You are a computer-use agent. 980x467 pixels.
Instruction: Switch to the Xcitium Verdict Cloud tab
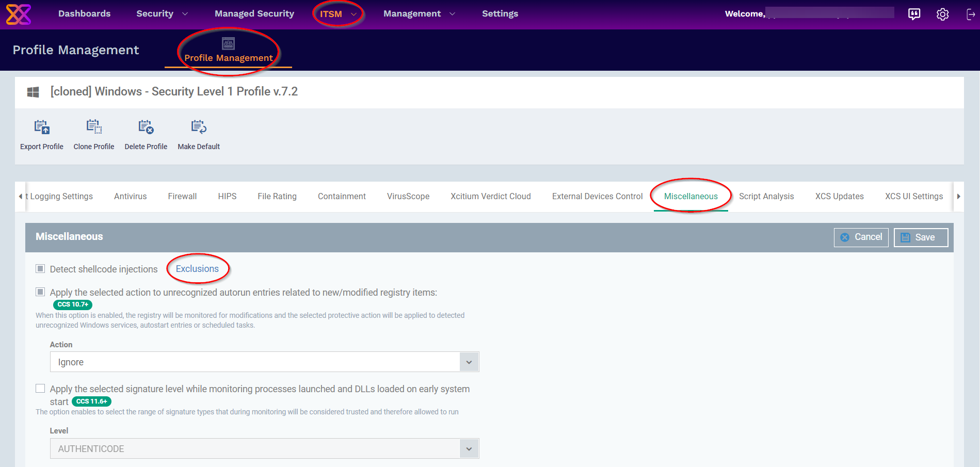click(490, 197)
